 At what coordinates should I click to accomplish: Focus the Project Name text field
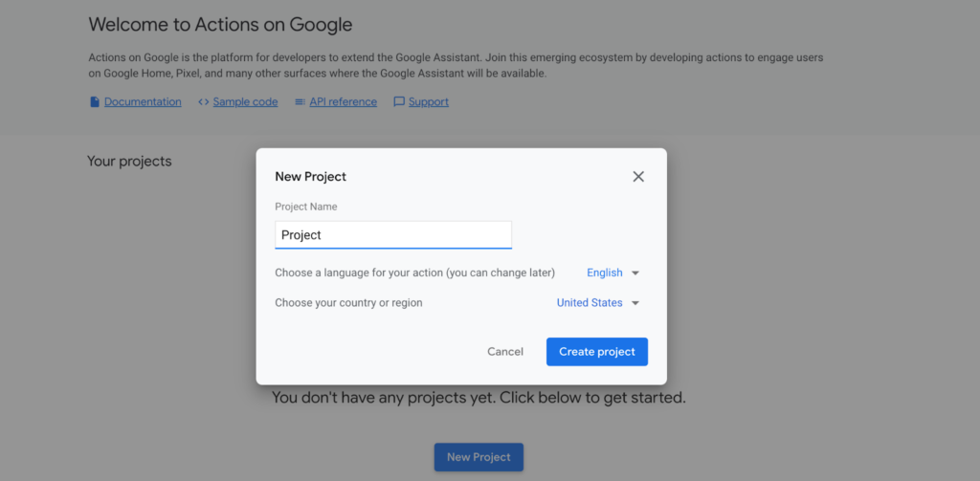coord(393,235)
